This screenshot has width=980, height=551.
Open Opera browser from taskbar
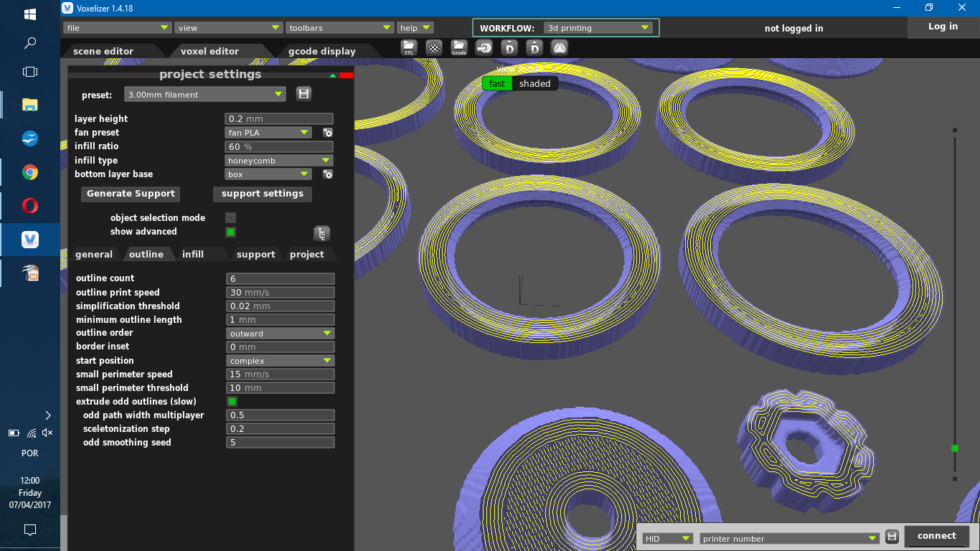[x=30, y=206]
